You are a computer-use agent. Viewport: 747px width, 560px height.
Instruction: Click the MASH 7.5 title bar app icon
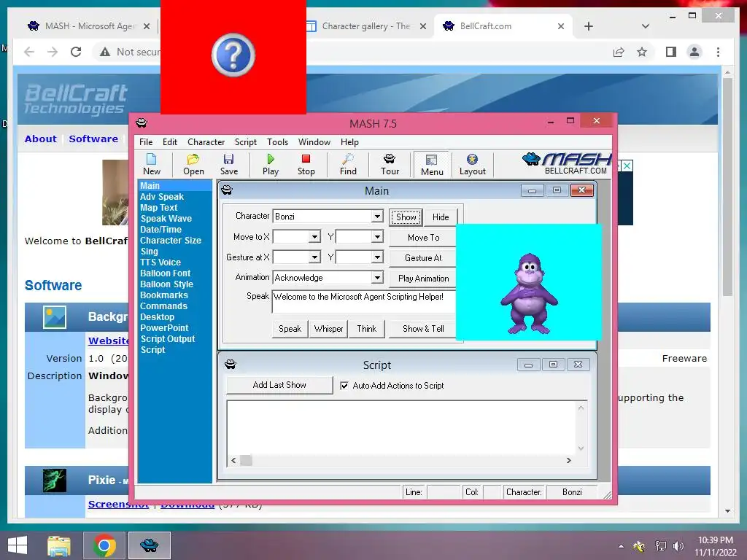point(142,122)
